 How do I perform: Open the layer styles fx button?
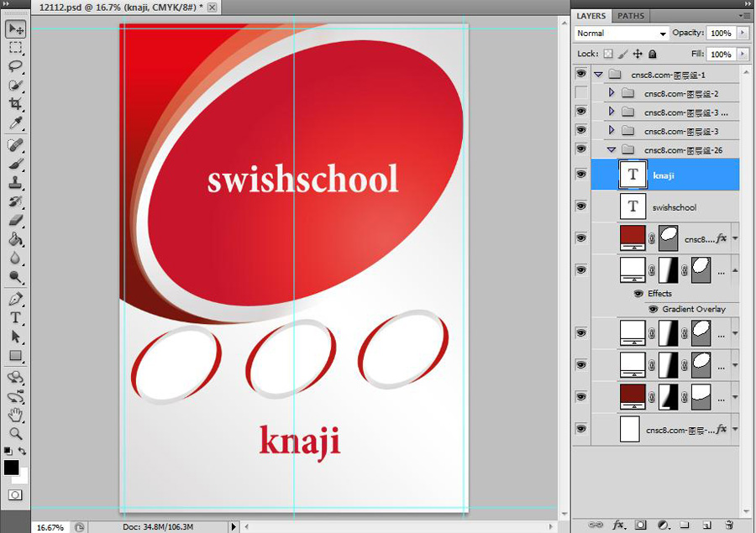click(618, 525)
